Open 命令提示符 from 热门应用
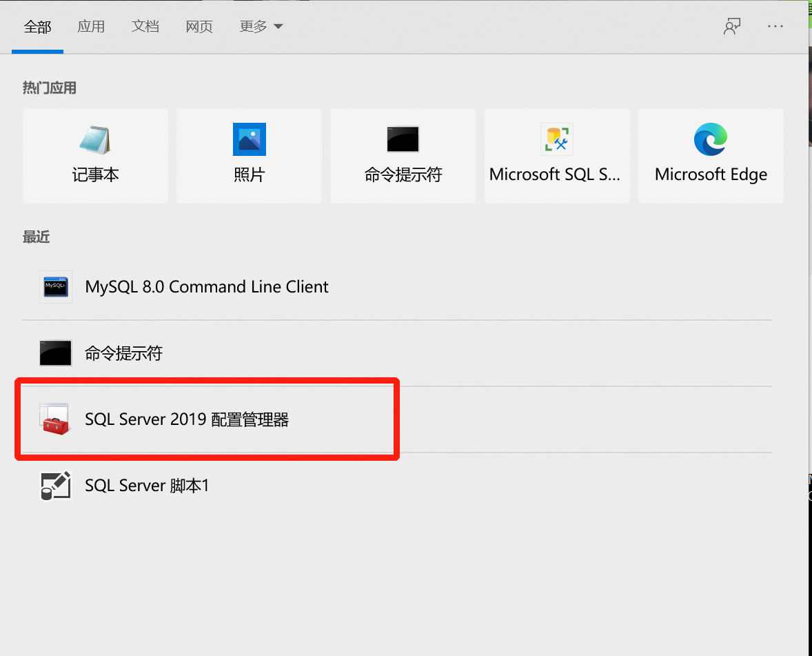 [403, 155]
